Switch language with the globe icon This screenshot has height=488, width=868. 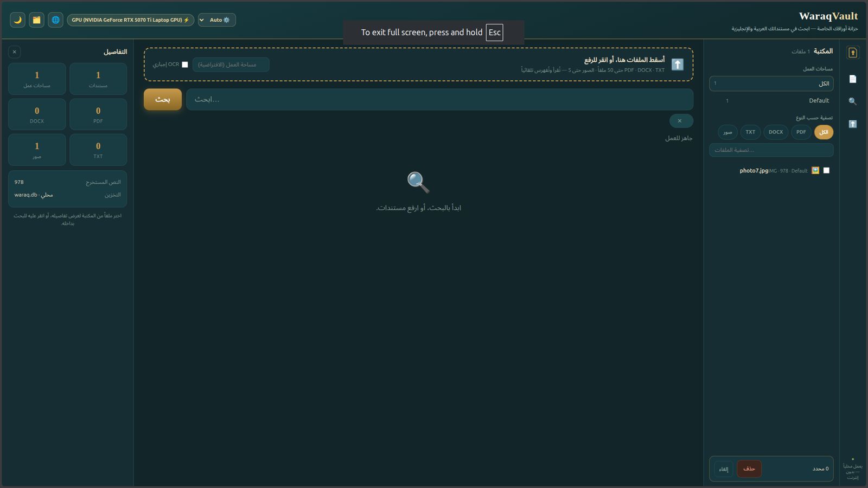55,20
